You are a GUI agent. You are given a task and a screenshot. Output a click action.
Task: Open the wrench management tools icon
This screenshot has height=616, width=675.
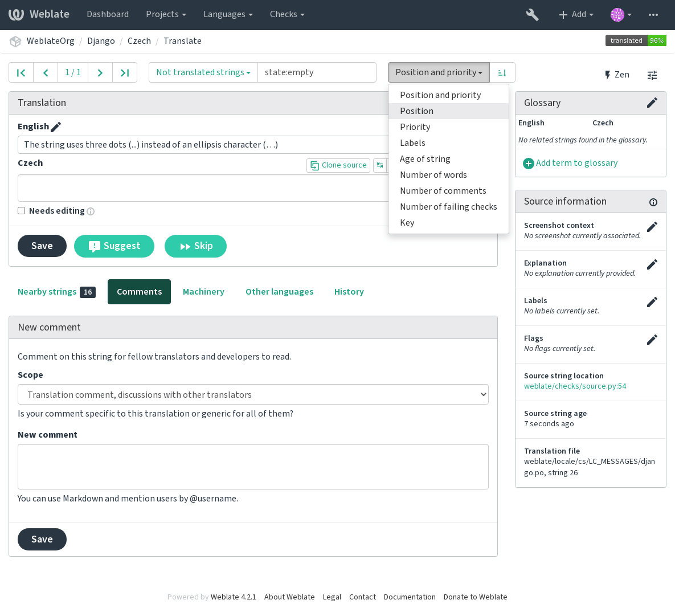tap(532, 15)
